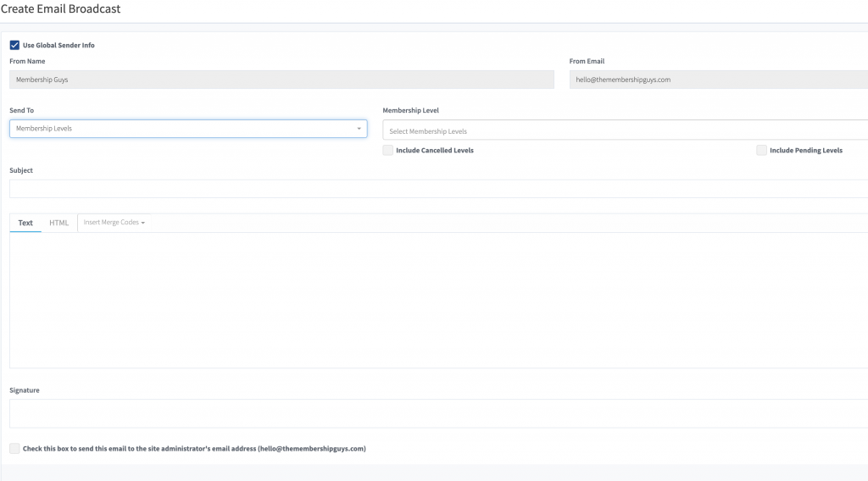Click the Insert Merge Codes caret
The height and width of the screenshot is (481, 868).
tap(142, 223)
